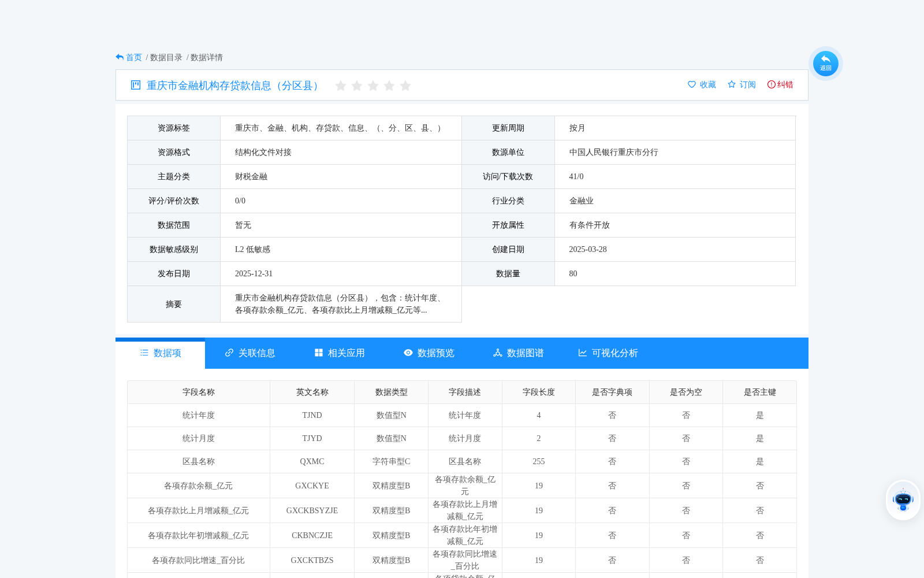Click the TJND English name cell

click(312, 416)
